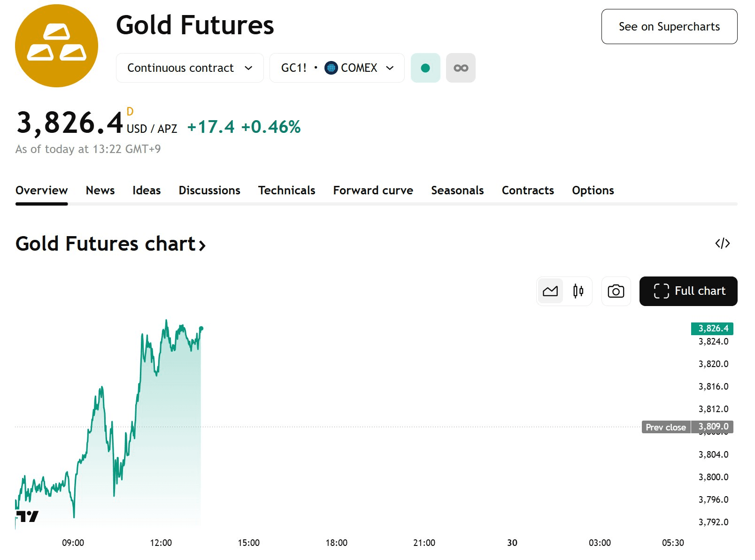Take a chart snapshot with camera icon
This screenshot has width=755, height=560.
(616, 291)
